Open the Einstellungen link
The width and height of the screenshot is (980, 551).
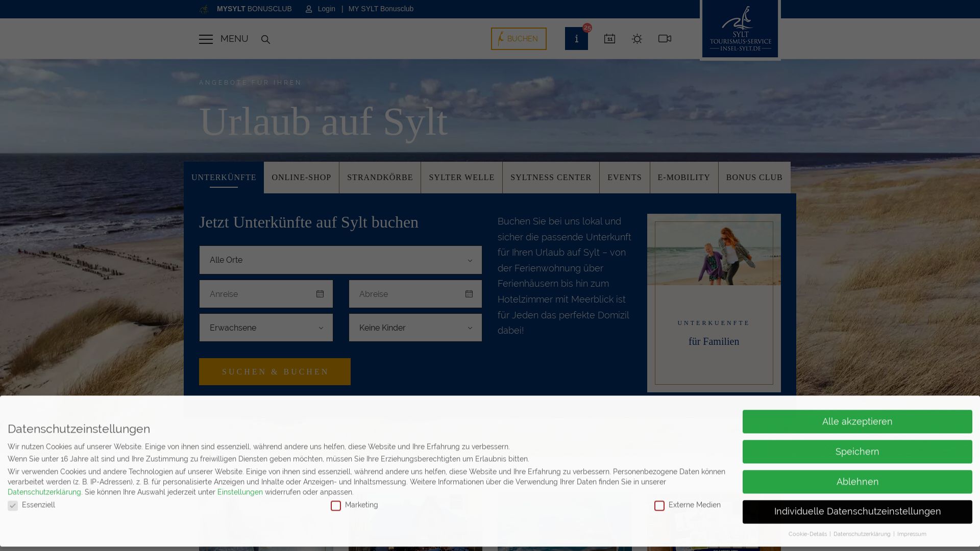(240, 492)
